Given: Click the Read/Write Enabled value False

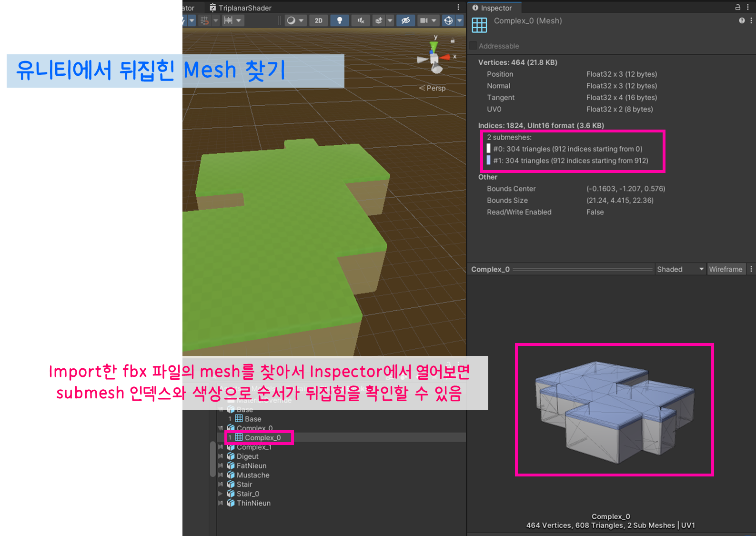Looking at the screenshot, I should (595, 212).
